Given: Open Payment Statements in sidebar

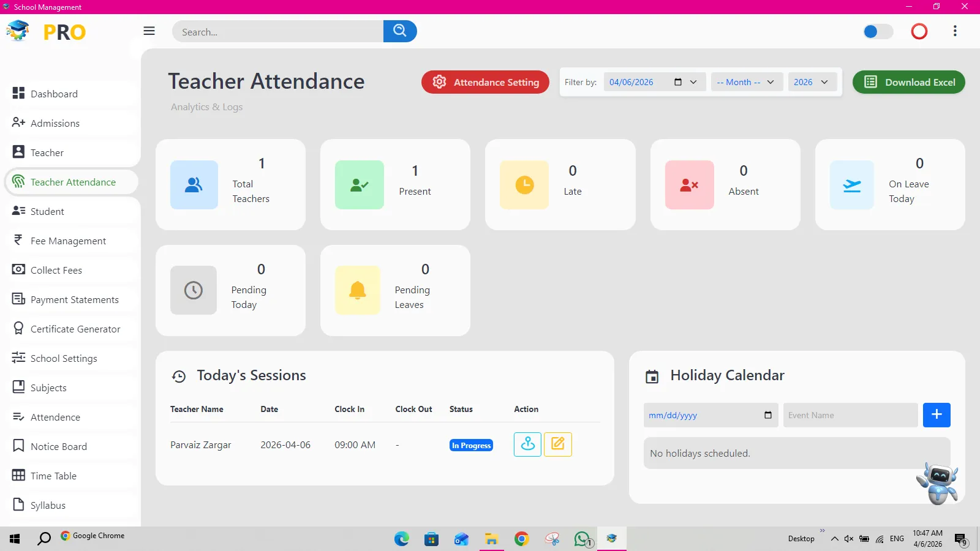Looking at the screenshot, I should [x=72, y=299].
